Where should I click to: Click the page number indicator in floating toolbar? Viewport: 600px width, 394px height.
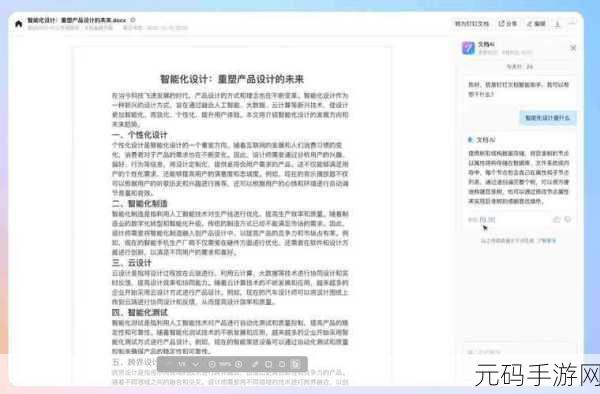pyautogui.click(x=182, y=364)
